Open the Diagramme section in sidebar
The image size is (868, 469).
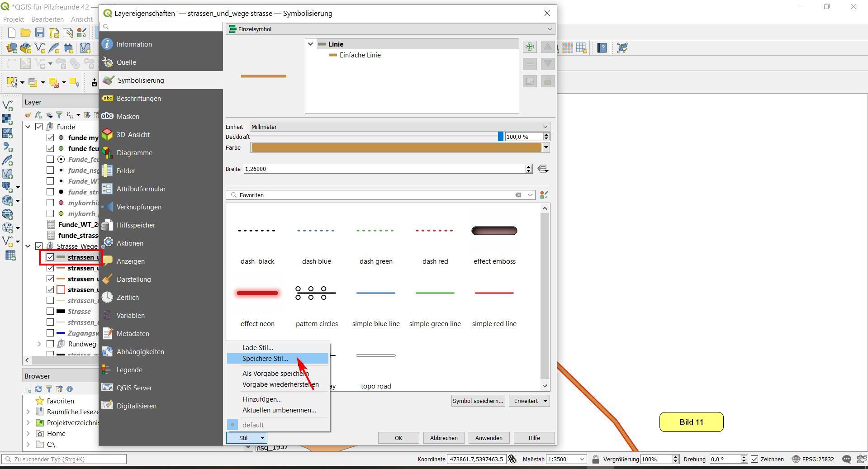click(x=134, y=152)
